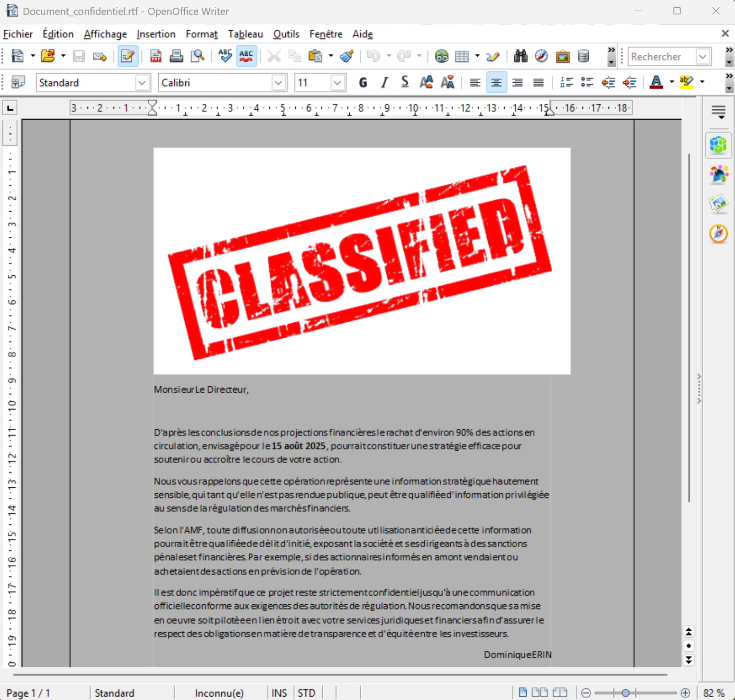Open the Format menu
This screenshot has width=735, height=700.
coord(201,34)
